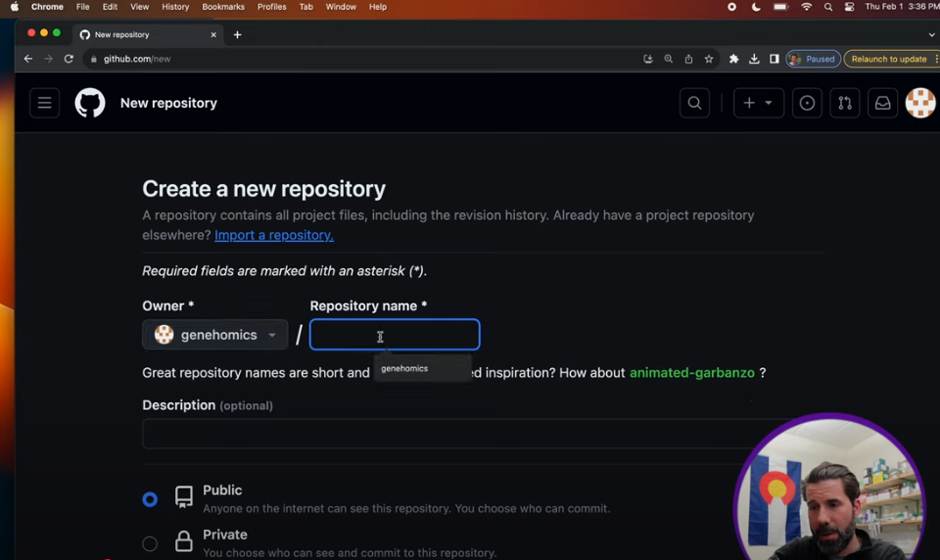Select the Public visibility radio button

(x=150, y=499)
